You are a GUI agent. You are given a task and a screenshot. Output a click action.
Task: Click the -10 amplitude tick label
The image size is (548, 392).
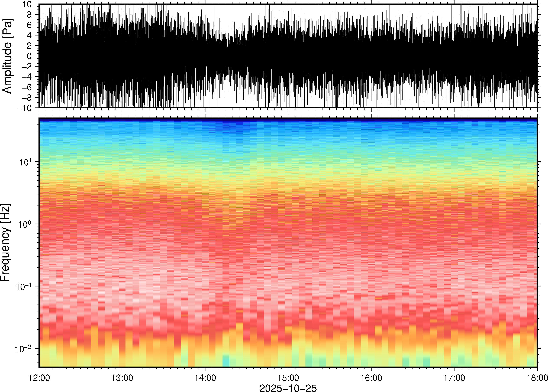25,108
